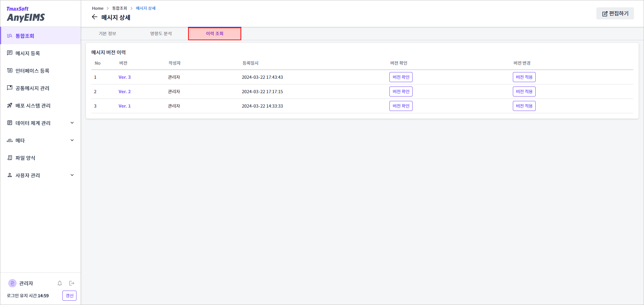Expand the 사용자 관리 chevron
Screen dimensions: 644x305
pos(72,175)
